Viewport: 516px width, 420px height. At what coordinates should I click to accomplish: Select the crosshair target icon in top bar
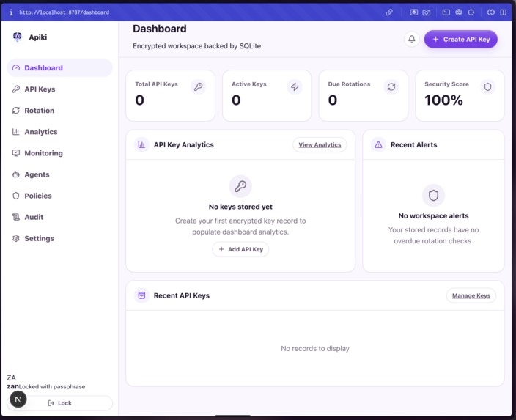(471, 12)
